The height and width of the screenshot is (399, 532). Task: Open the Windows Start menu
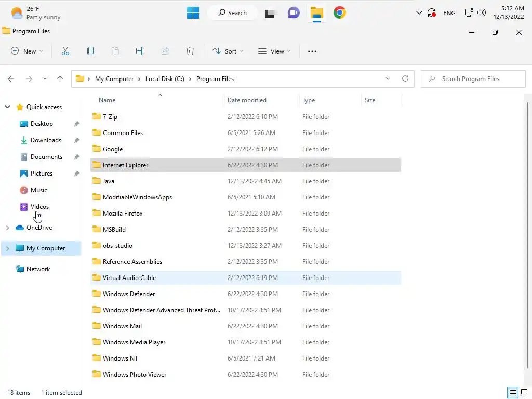click(193, 13)
